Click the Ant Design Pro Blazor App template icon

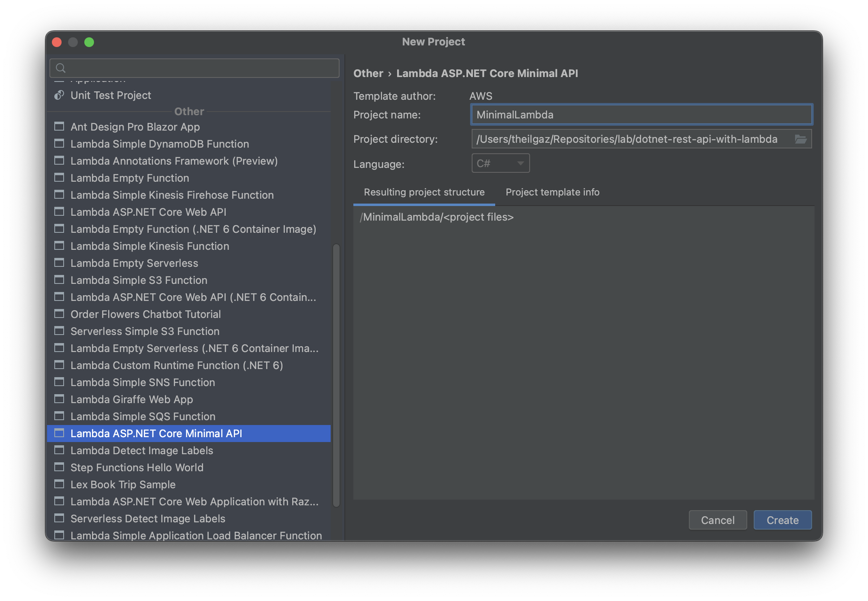point(59,127)
